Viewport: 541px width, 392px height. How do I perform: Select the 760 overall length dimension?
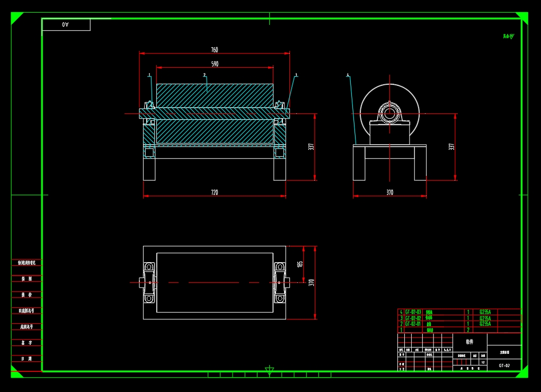pyautogui.click(x=214, y=50)
